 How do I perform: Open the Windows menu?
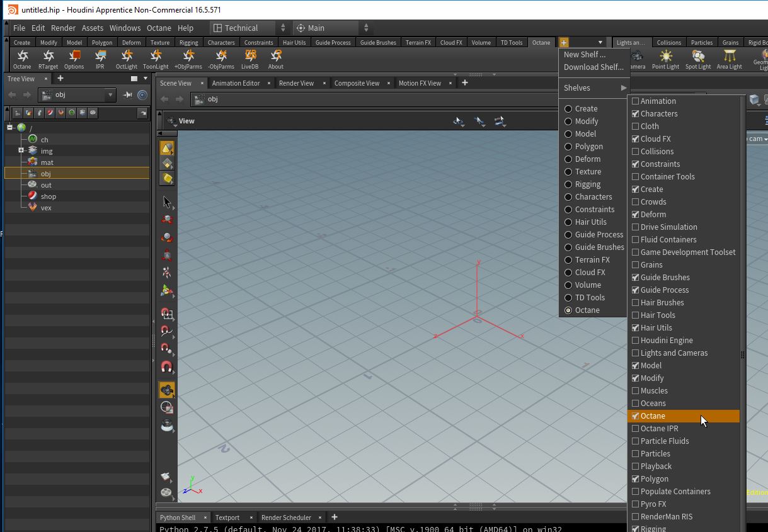point(125,28)
